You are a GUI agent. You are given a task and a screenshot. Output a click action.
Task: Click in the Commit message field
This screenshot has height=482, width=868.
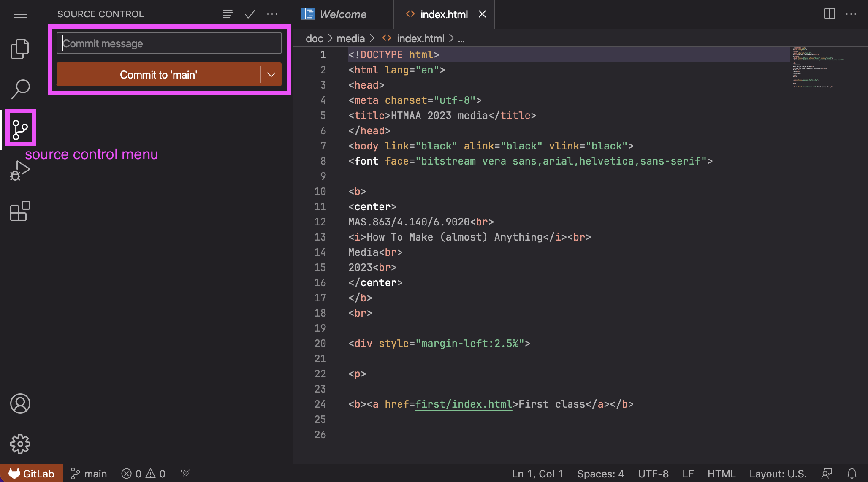[169, 43]
